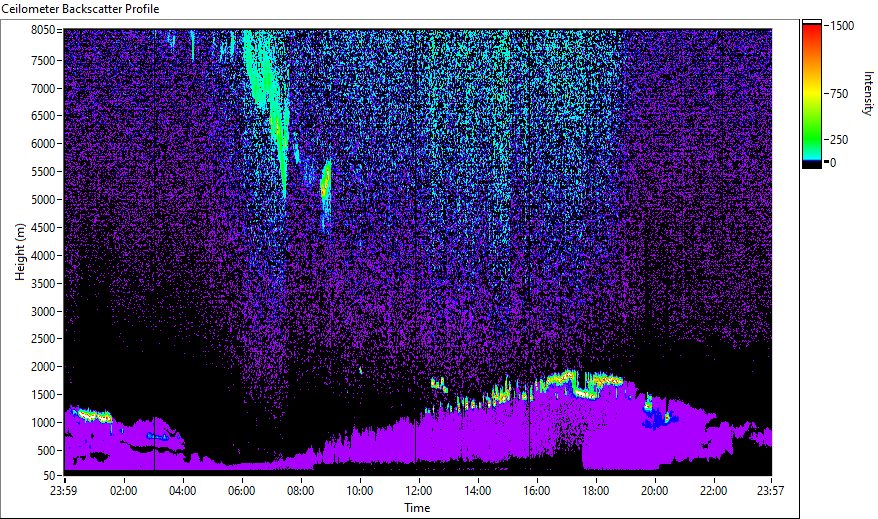878x519 pixels.
Task: Select the Height (m) axis title
Action: pos(20,252)
